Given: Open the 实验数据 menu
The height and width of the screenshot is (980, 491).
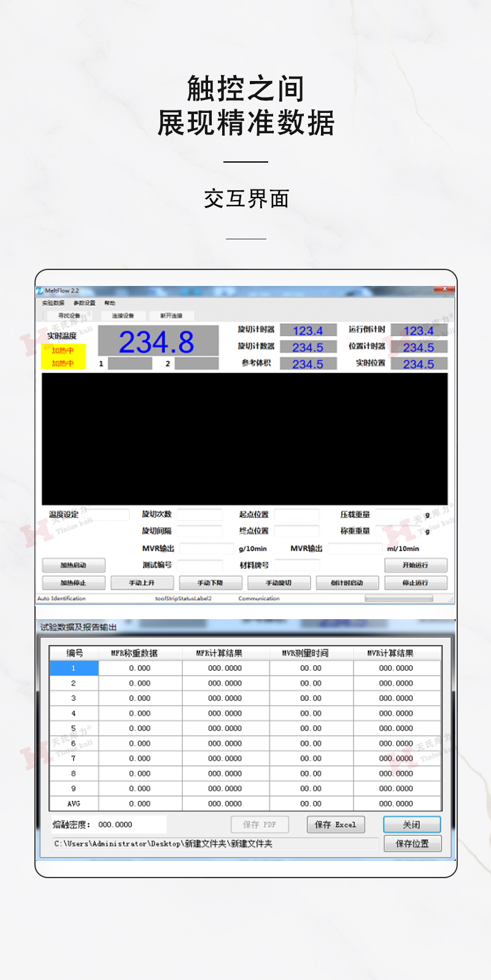Looking at the screenshot, I should [53, 303].
